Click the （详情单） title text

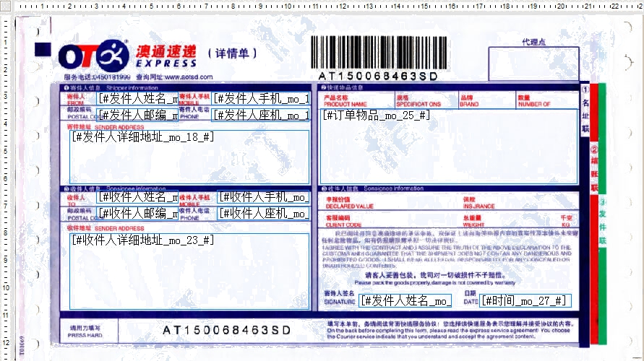233,53
